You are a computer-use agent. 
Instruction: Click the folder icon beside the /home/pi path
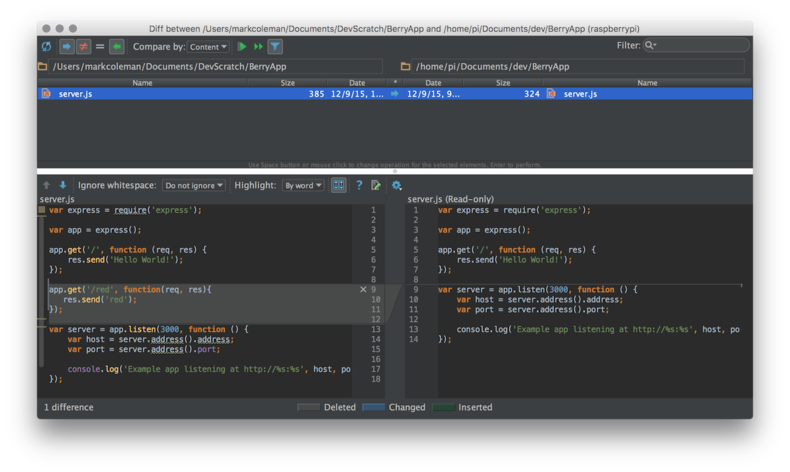coord(405,66)
